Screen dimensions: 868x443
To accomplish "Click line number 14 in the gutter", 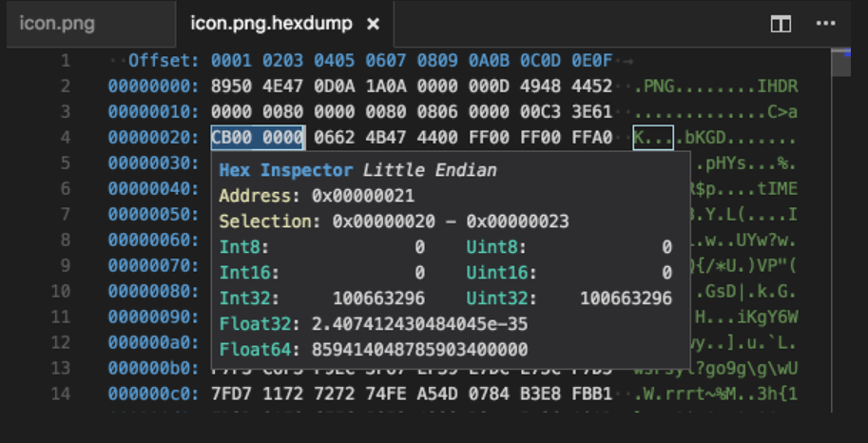I will 61,394.
